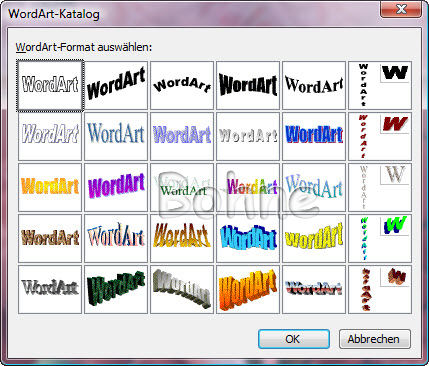Confirm selection with the OK button
429x366 pixels.
[294, 339]
